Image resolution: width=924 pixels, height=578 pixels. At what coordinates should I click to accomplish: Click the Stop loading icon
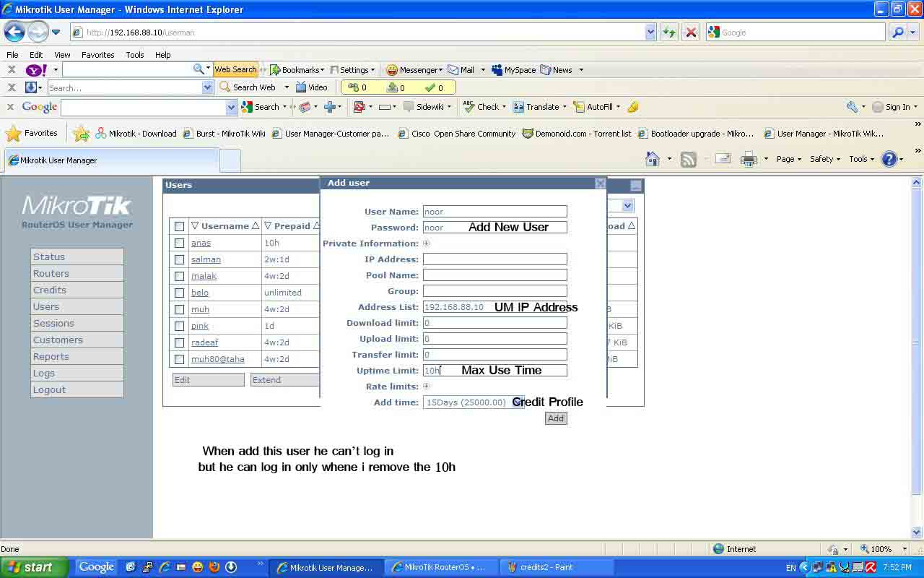coord(691,32)
